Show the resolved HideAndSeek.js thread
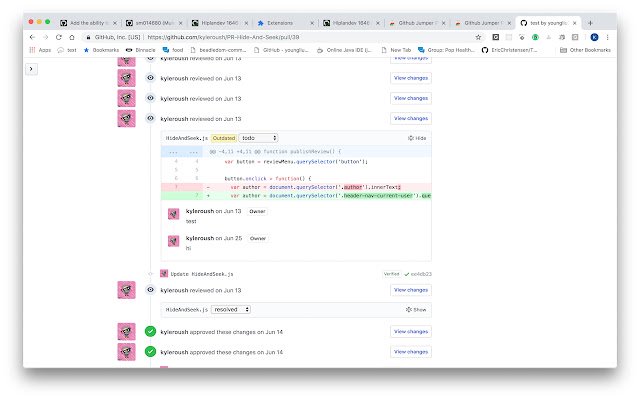The height and width of the screenshot is (400, 640). [416, 309]
